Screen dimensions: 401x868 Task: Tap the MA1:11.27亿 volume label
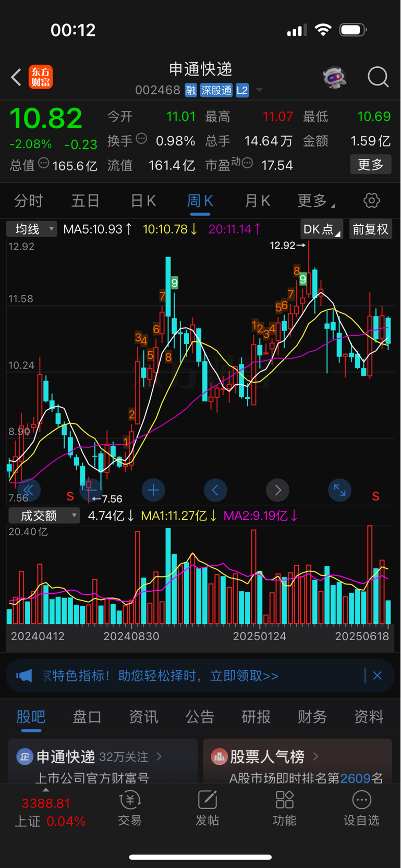179,516
